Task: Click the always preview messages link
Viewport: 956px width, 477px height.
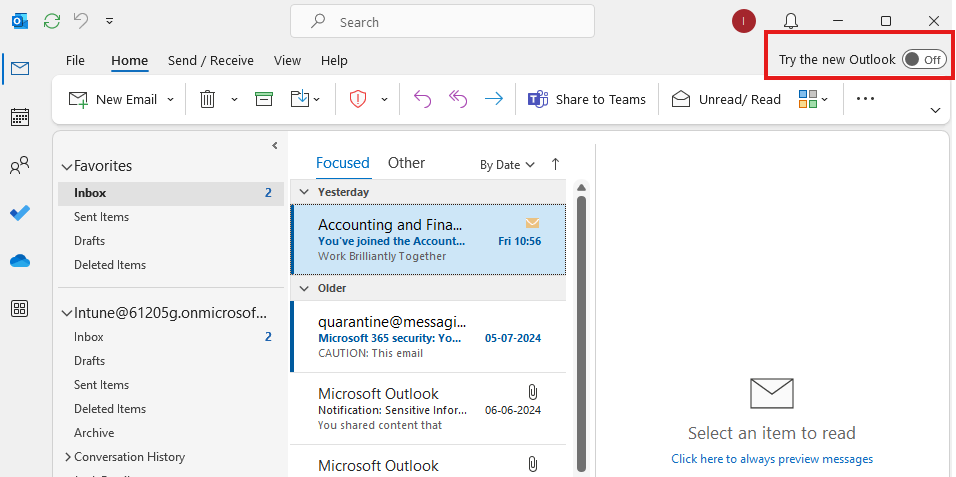Action: pyautogui.click(x=772, y=459)
